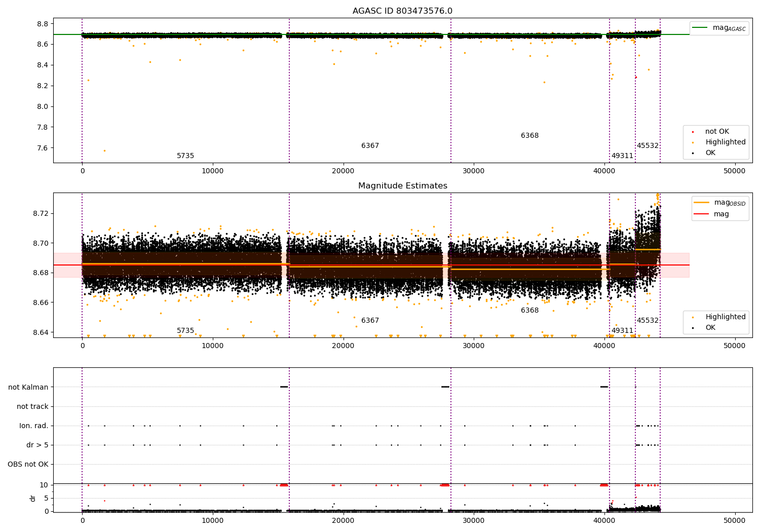Screen dimensions: 760x532
Task: Click the 7.6 y-axis tick in top plot
Action: point(43,148)
